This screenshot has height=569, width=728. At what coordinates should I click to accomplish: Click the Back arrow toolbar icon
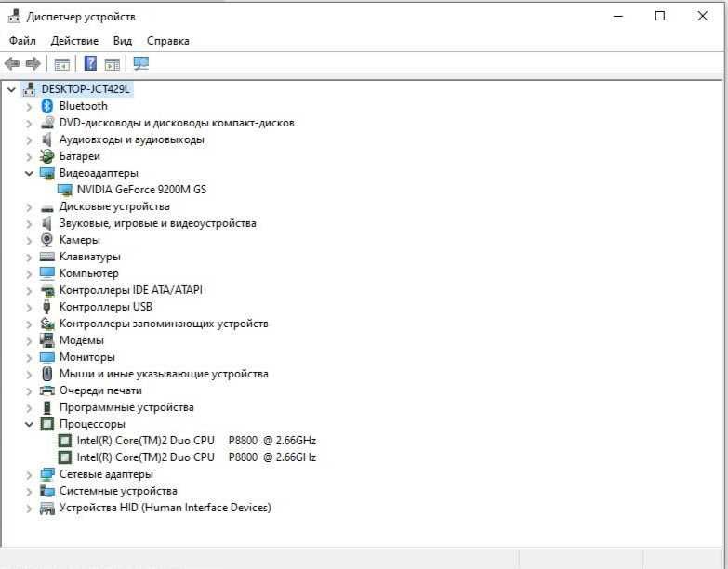tap(12, 63)
